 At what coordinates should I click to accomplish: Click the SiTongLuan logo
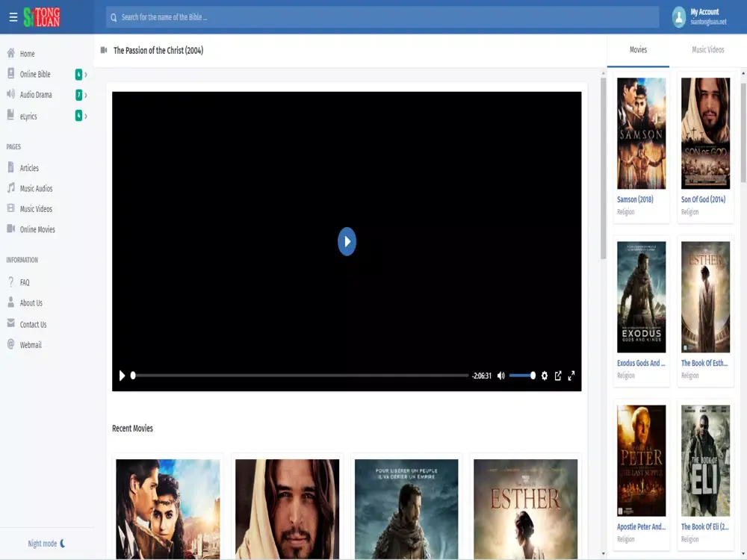42,17
